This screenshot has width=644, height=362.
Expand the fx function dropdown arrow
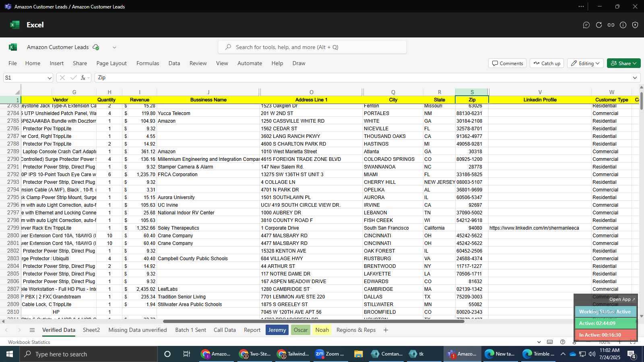pyautogui.click(x=89, y=78)
